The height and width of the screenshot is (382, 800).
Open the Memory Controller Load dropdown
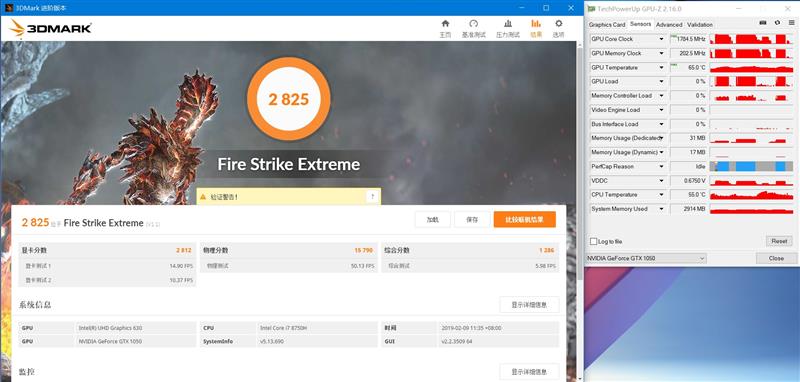[662, 96]
